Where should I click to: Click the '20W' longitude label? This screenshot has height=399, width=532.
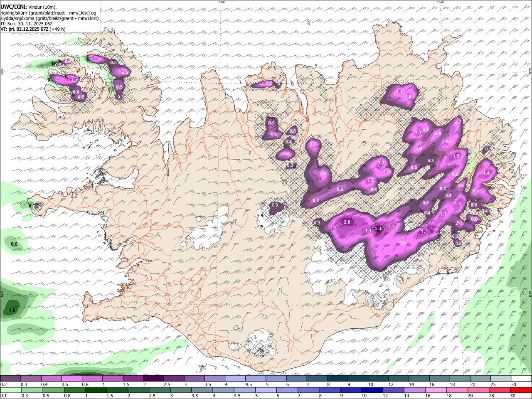[221, 2]
